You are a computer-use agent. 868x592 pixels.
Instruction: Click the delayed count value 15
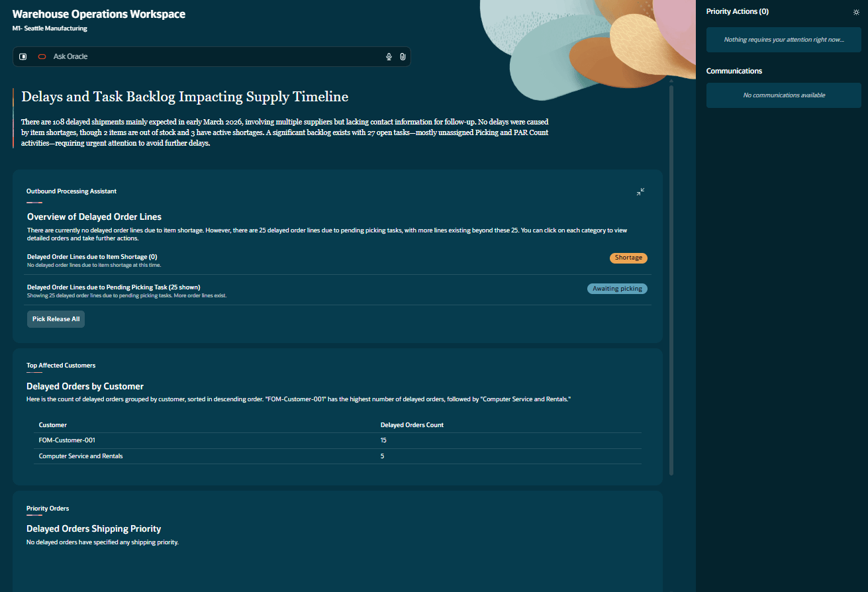coord(383,440)
